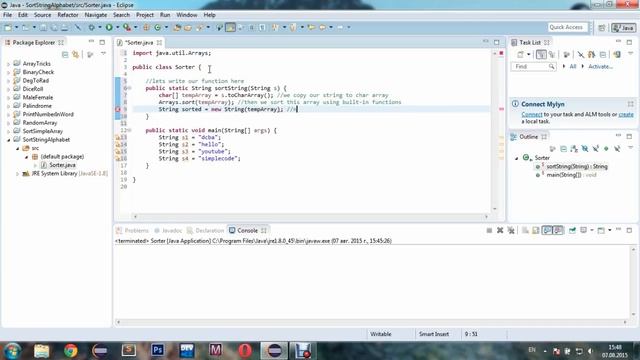Select the Sorter.java editor tab

point(138,42)
